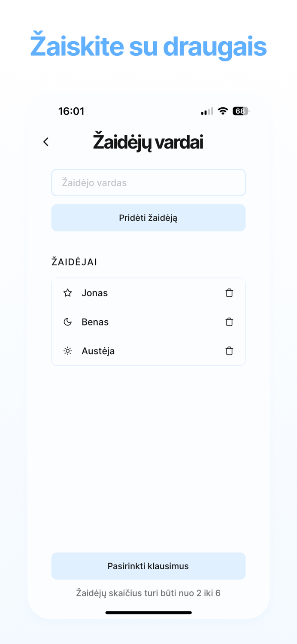Viewport: 297px width, 644px height.
Task: Open the Wi-Fi status icon
Action: [223, 111]
